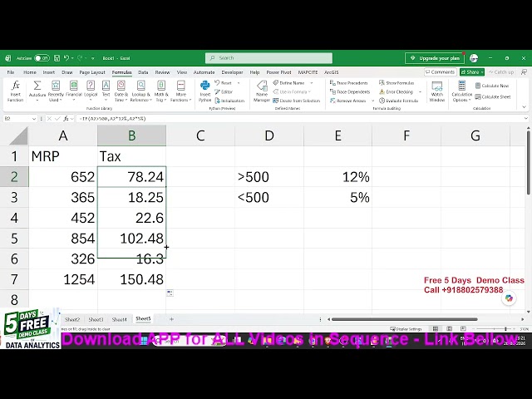Image resolution: width=532 pixels, height=399 pixels.
Task: Click the Insert Function fx ribbon button
Action: click(15, 91)
